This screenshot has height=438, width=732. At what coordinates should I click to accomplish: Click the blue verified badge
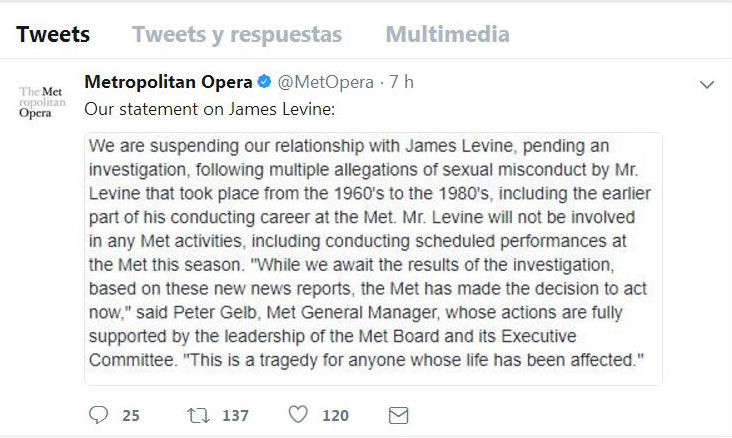click(x=265, y=82)
